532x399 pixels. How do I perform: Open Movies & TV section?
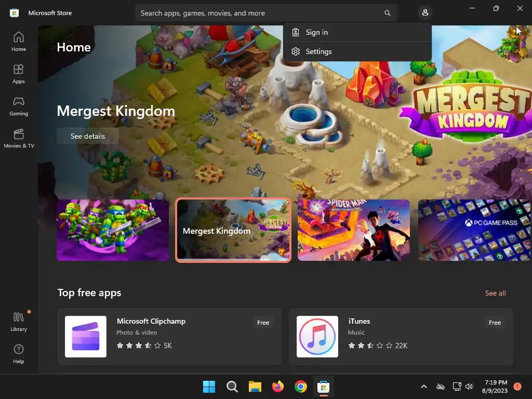tap(19, 138)
